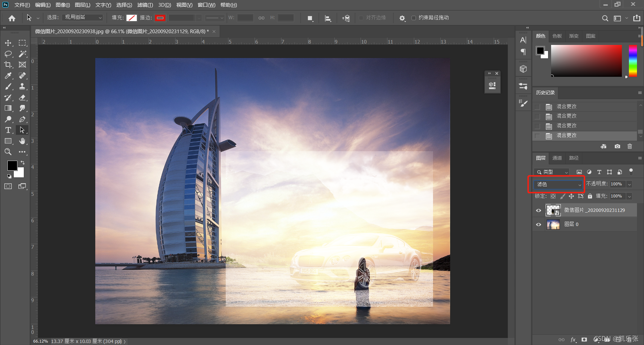This screenshot has width=644, height=345.
Task: Open the History panel flyout menu
Action: [x=640, y=93]
